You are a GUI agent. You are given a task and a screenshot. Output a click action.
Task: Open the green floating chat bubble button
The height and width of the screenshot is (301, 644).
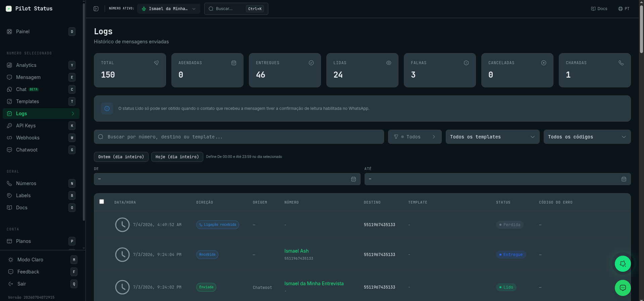tap(623, 288)
